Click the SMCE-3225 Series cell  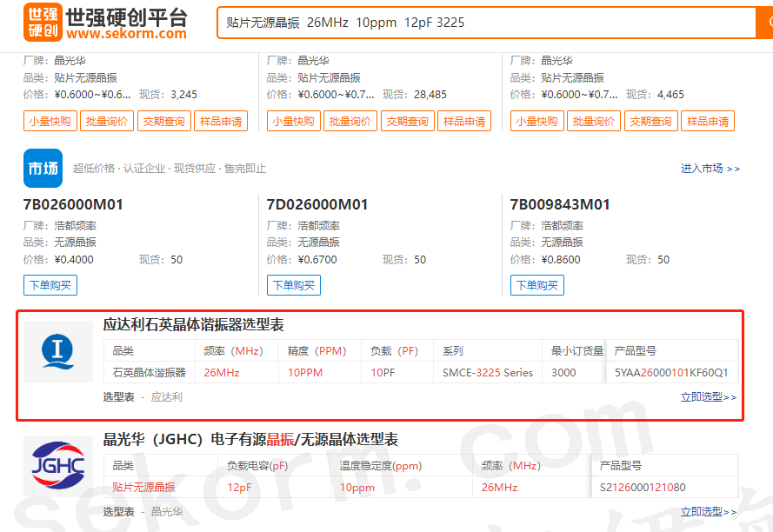point(488,373)
